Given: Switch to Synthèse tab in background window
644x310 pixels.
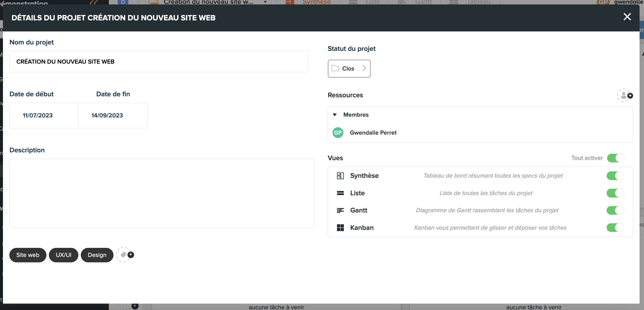Looking at the screenshot, I should pos(308,2).
